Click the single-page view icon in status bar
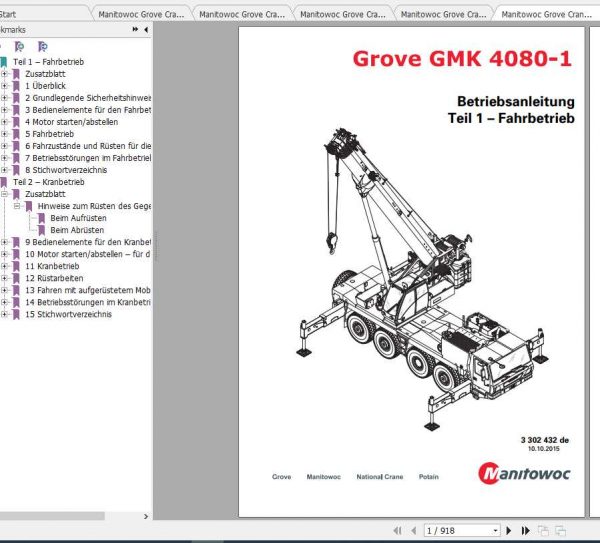This screenshot has width=600, height=543. tap(543, 531)
